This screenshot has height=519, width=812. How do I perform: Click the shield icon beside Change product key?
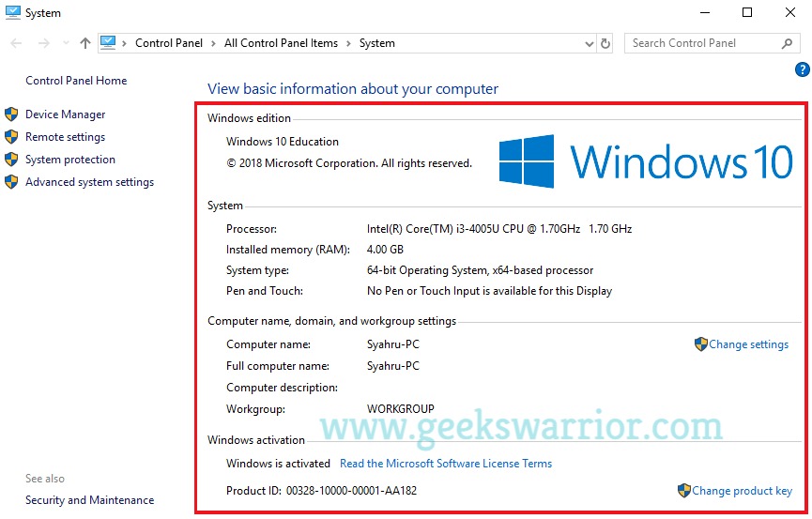[684, 491]
